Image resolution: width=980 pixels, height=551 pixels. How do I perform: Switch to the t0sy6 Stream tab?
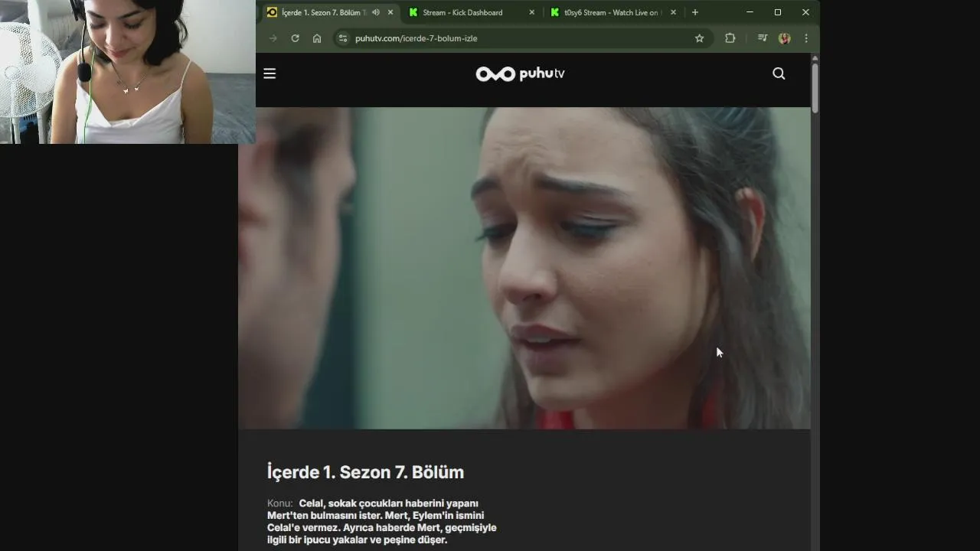click(x=613, y=12)
